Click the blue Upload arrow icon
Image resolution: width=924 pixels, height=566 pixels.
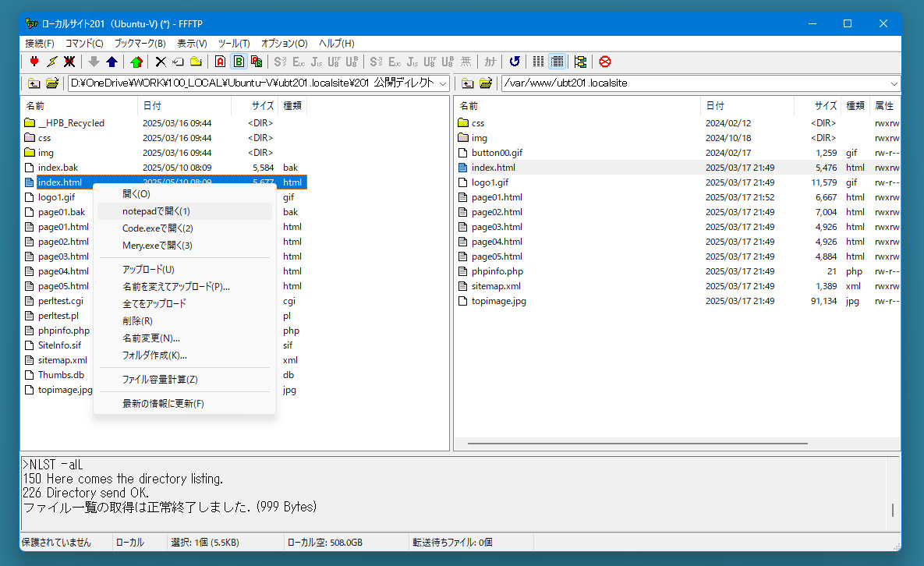(x=112, y=62)
